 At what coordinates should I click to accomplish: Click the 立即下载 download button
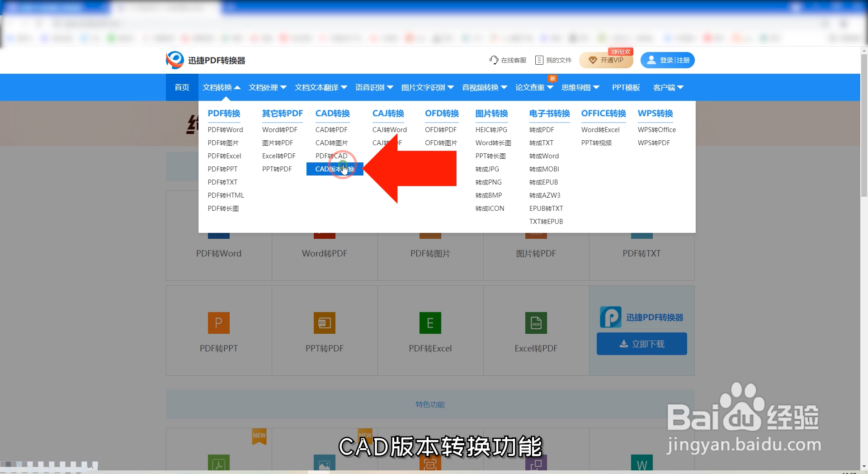(642, 344)
